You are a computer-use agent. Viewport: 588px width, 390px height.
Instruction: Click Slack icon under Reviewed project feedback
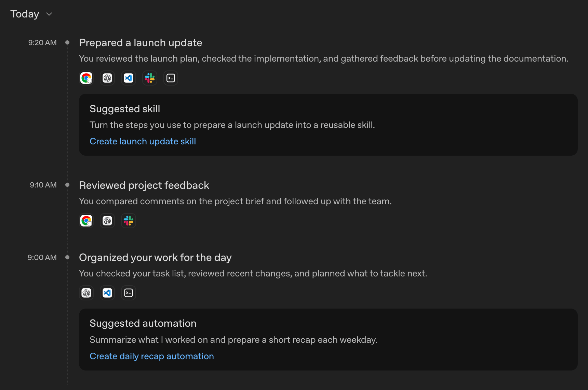coord(129,221)
